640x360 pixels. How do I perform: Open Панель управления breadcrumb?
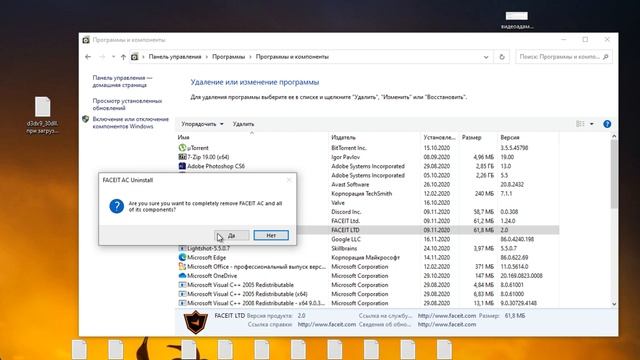175,57
